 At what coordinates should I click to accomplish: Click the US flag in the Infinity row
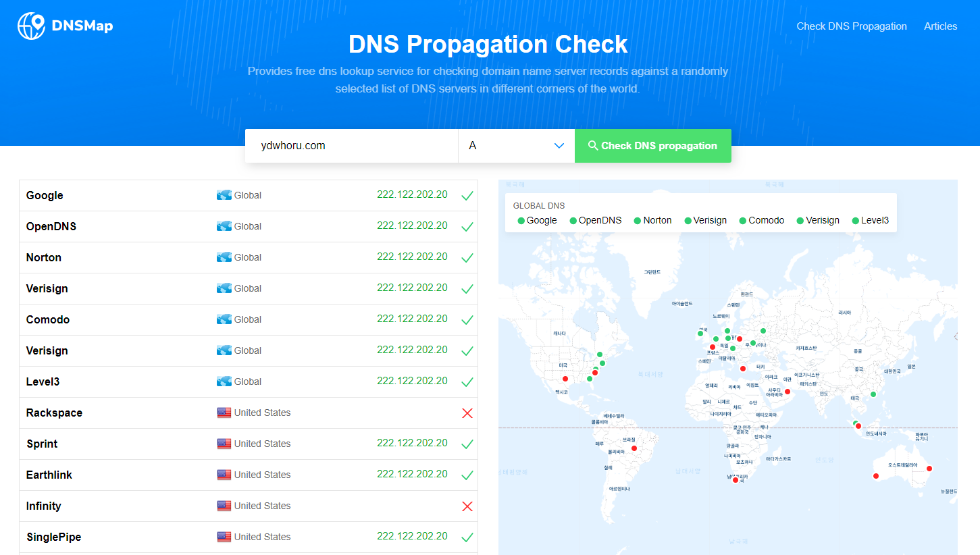pyautogui.click(x=224, y=506)
